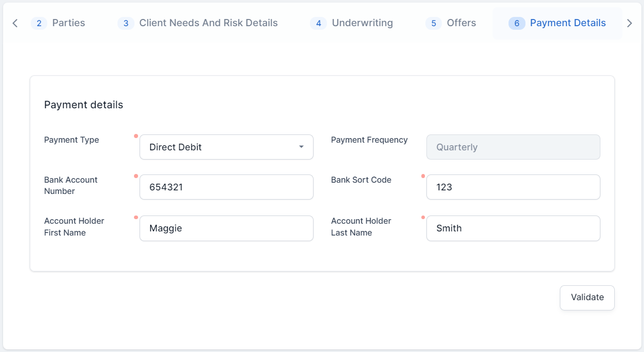Click the Payment Type dropdown caret arrow

coord(301,147)
